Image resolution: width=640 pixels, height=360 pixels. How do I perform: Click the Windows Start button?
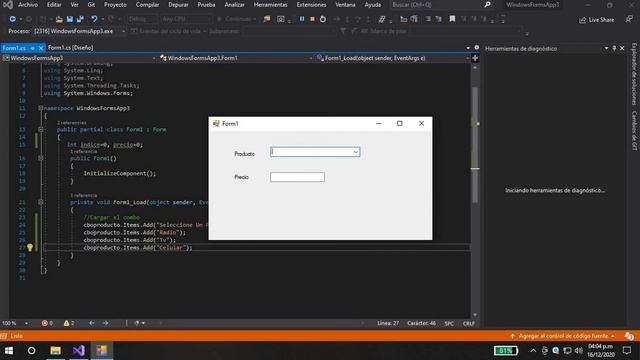9,351
